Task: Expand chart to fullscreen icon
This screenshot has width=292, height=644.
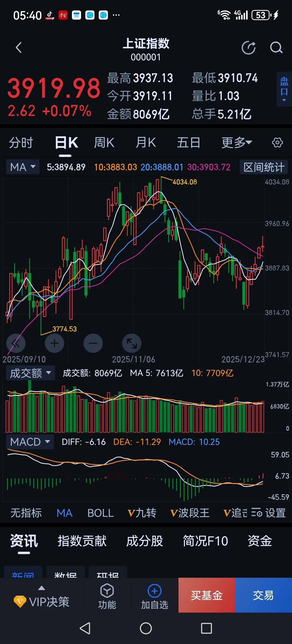Action: [x=132, y=343]
